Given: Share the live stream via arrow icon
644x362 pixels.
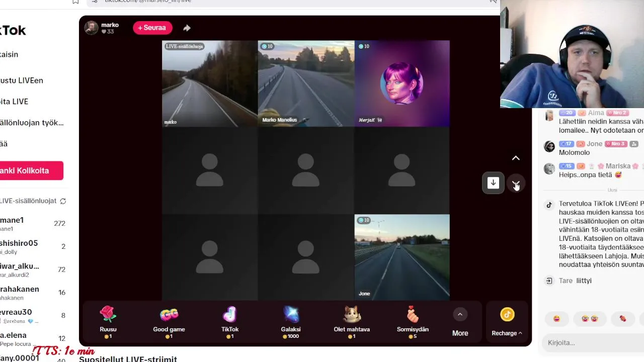Looking at the screenshot, I should (187, 28).
